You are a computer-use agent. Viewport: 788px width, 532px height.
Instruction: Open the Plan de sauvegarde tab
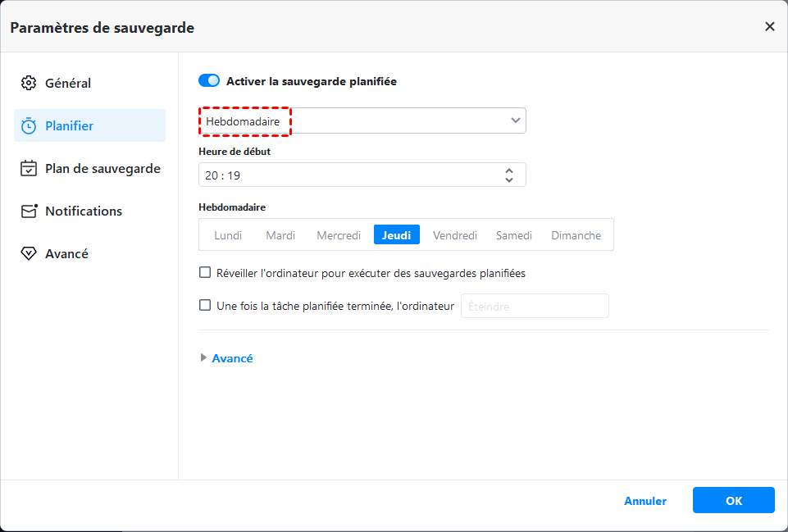[x=102, y=168]
